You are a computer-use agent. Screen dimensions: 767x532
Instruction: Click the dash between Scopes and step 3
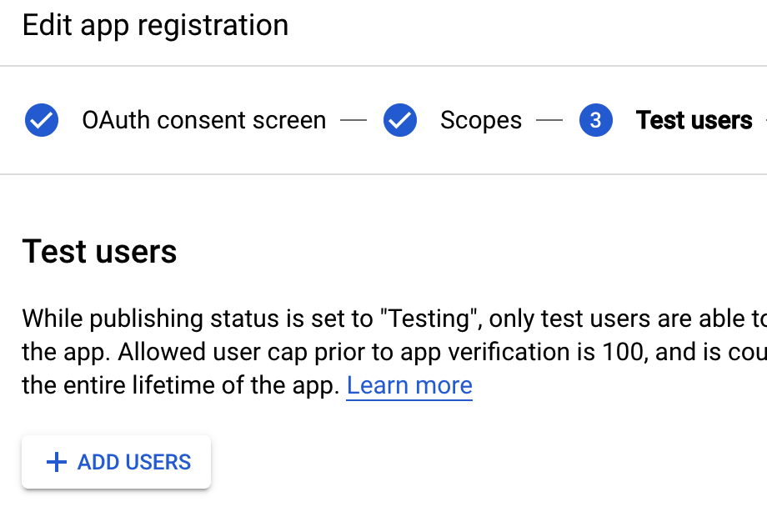click(x=549, y=121)
